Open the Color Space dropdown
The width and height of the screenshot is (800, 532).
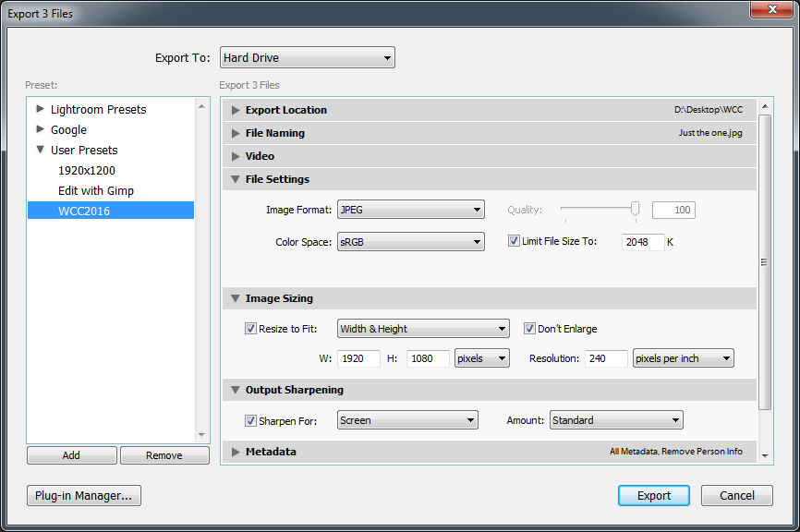point(410,241)
